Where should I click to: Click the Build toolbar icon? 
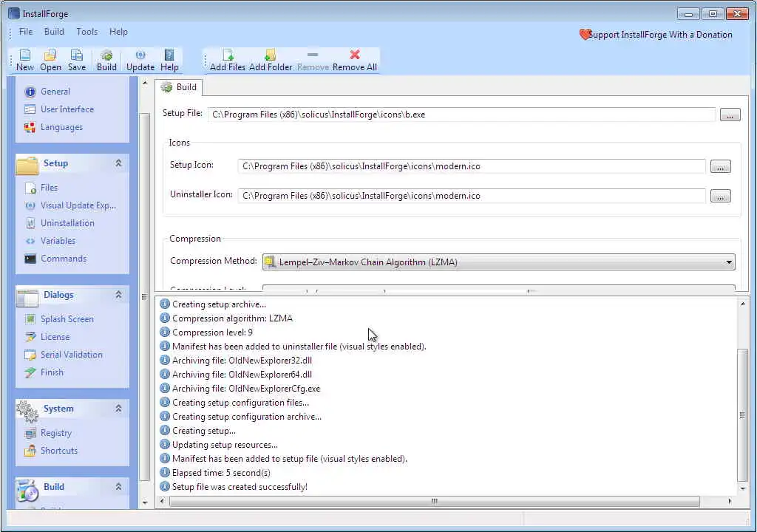[x=106, y=61]
